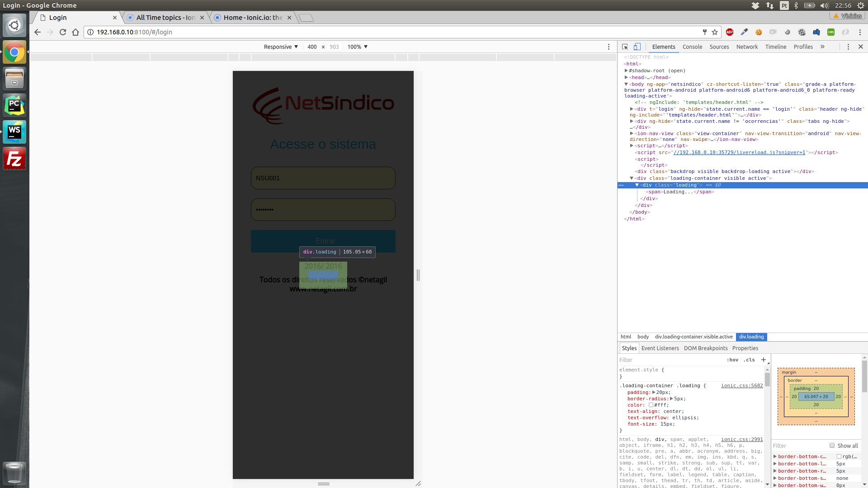
Task: Bookmark the page with the star icon
Action: click(x=715, y=32)
